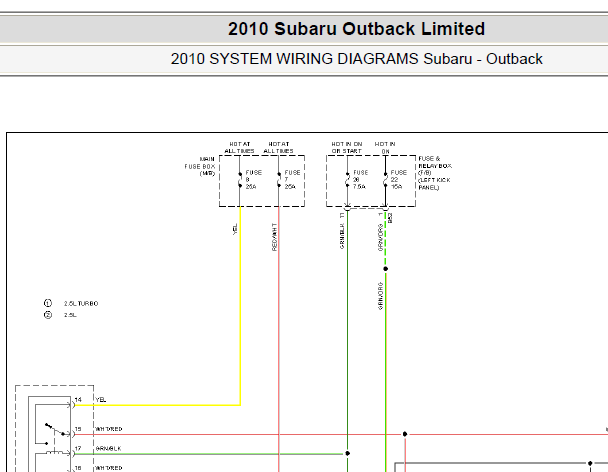Click the 'WHT/RED' label at pin 15
Viewport: 608px width, 472px height.
coord(109,429)
